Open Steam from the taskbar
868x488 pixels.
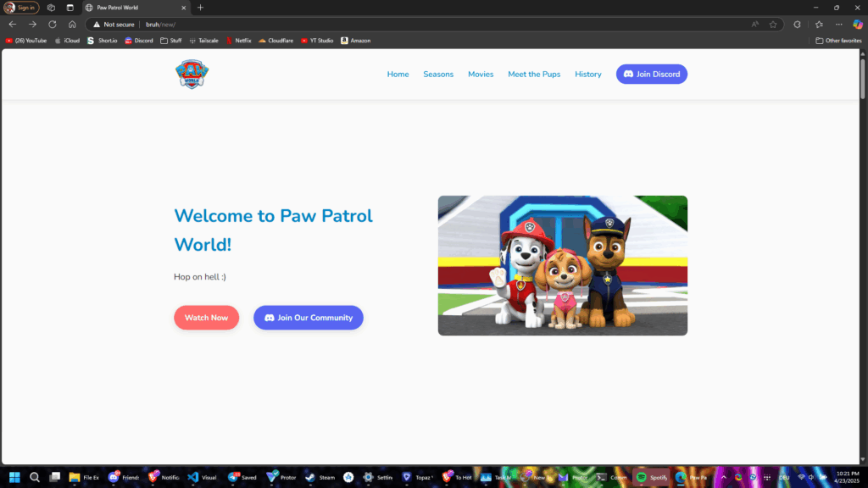pyautogui.click(x=321, y=477)
